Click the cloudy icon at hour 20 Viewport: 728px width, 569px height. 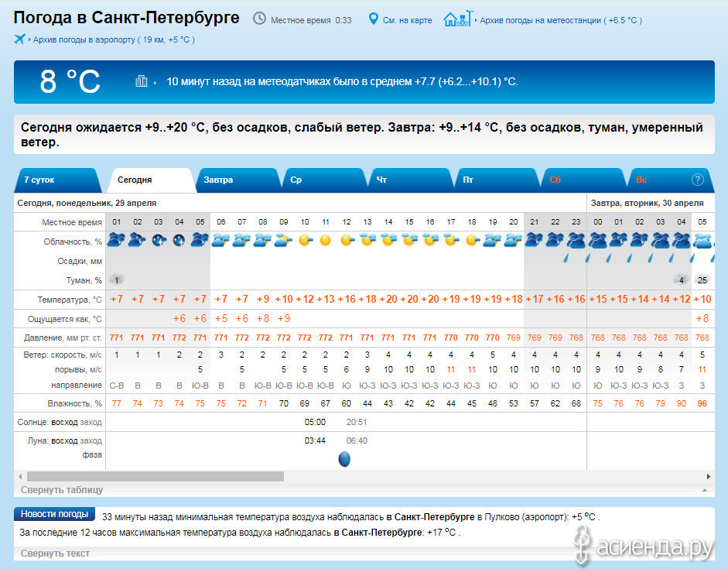click(513, 240)
